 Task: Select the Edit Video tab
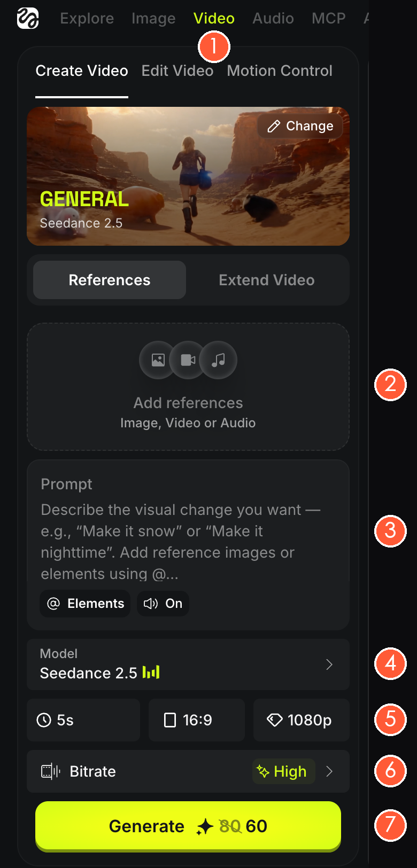coord(177,71)
